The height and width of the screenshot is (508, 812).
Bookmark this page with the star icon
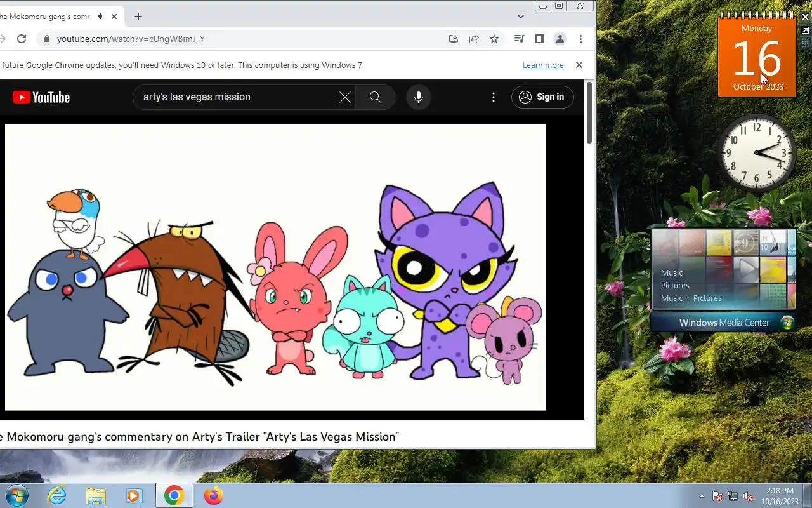[x=494, y=39]
